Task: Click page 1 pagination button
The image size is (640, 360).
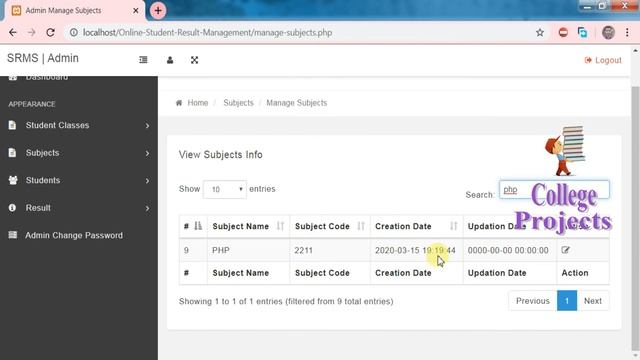Action: pyautogui.click(x=567, y=301)
